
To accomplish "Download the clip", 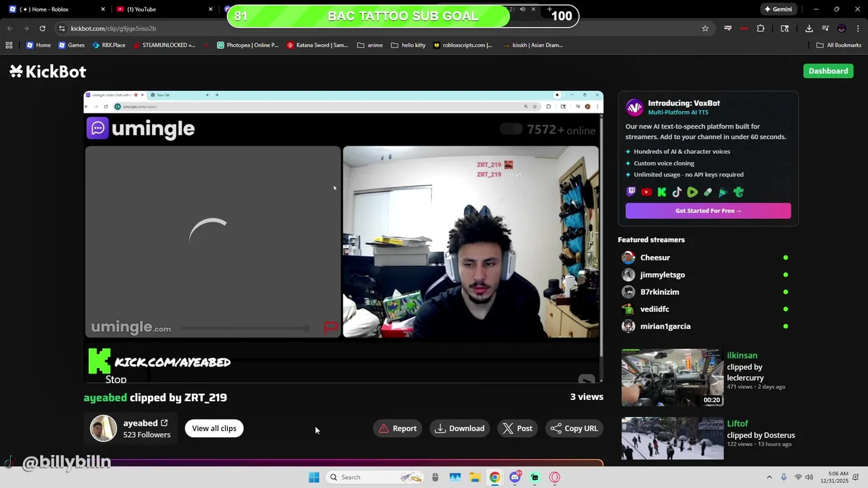I will (460, 428).
